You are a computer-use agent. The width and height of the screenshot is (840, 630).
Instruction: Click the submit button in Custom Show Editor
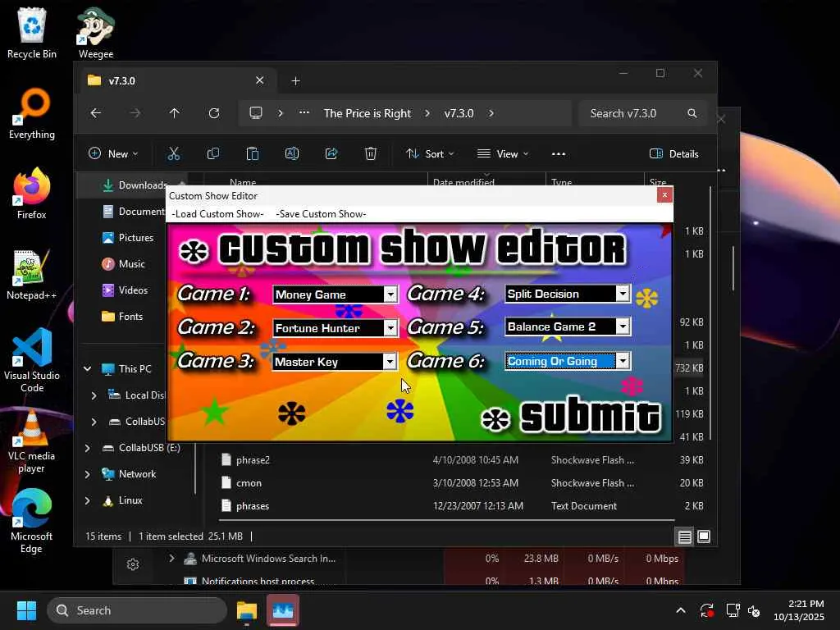pos(571,416)
